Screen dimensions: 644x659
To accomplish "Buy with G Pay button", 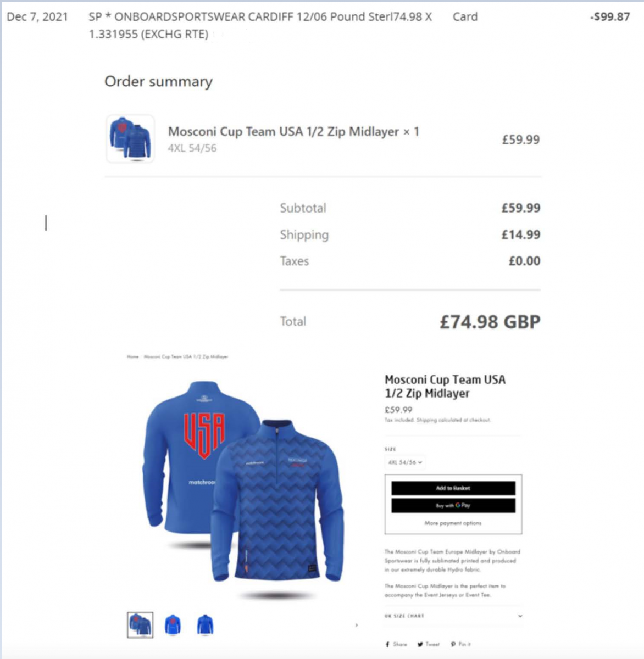I will (x=453, y=505).
